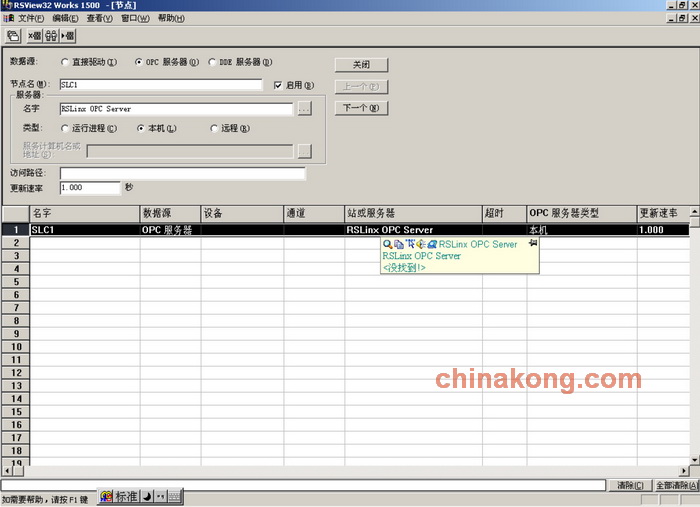The height and width of the screenshot is (507, 700).
Task: Click the 下一个 button
Action: pyautogui.click(x=362, y=108)
